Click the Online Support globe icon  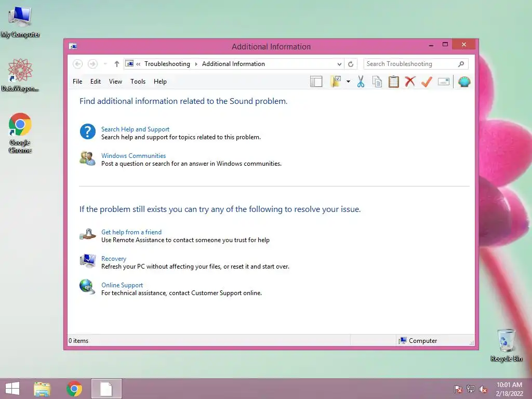point(87,287)
